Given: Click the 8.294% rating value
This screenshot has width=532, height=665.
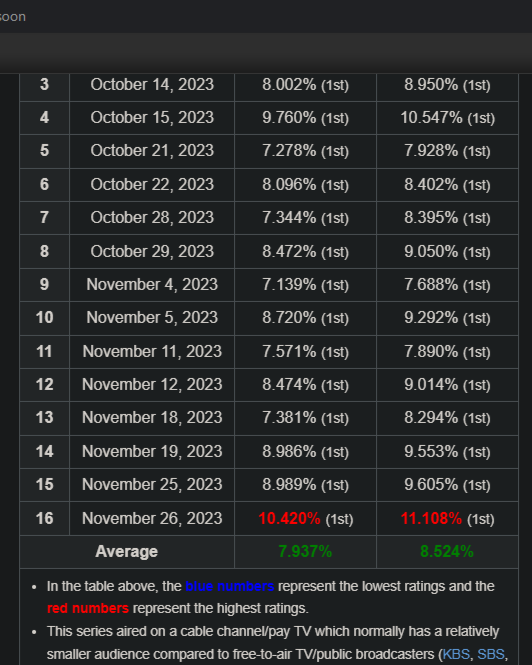Looking at the screenshot, I should [431, 418].
